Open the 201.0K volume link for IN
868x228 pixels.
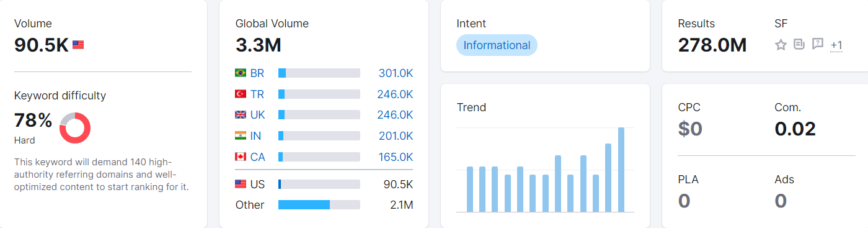pyautogui.click(x=396, y=135)
